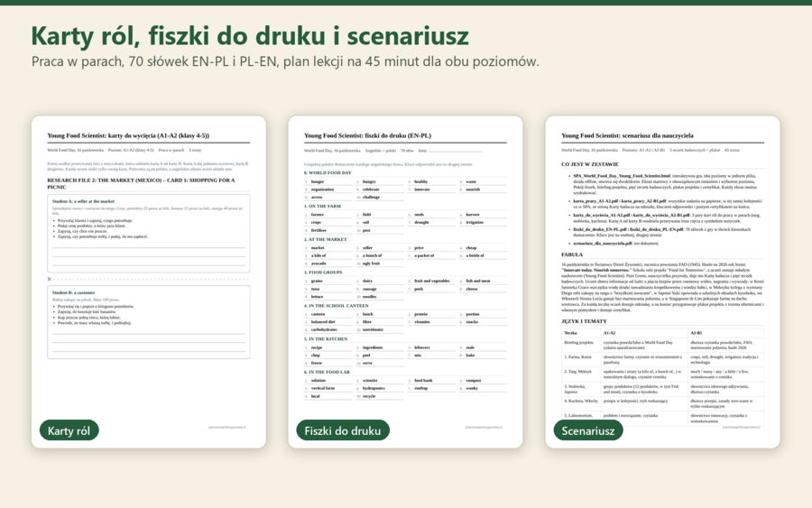Click the '2. AT THE MARKET' section heading
The height and width of the screenshot is (508, 812).
pyautogui.click(x=325, y=239)
